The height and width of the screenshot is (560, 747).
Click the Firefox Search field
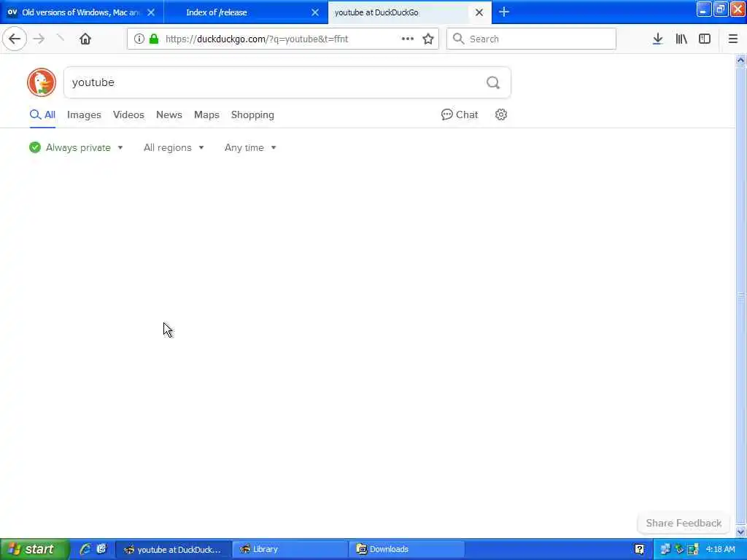click(531, 39)
